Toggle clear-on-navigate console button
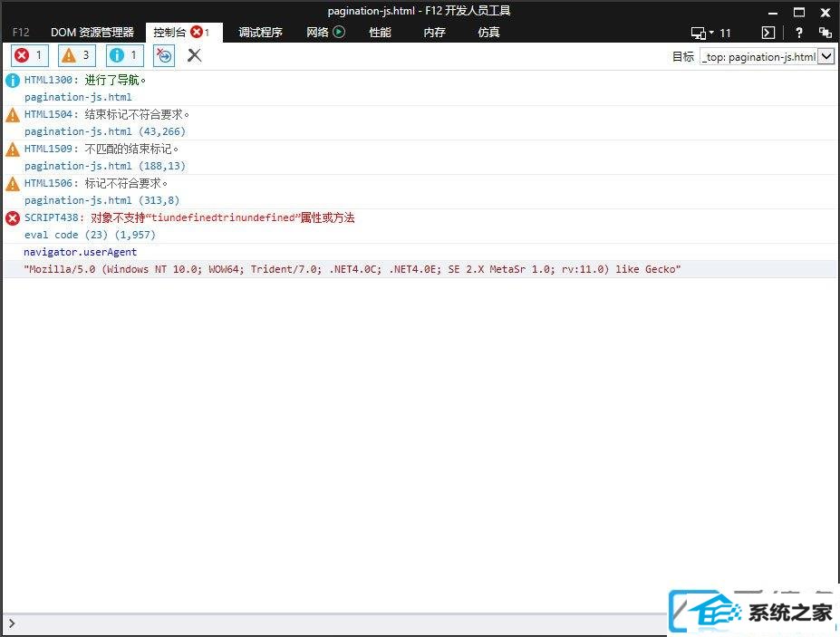Viewport: 840px width, 637px height. 164,55
